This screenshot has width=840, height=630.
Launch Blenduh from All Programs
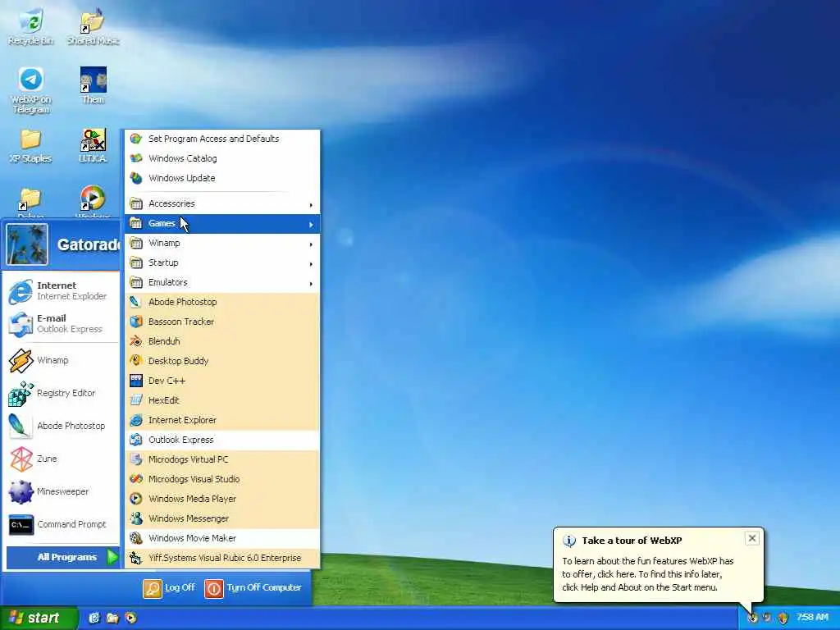(222, 341)
